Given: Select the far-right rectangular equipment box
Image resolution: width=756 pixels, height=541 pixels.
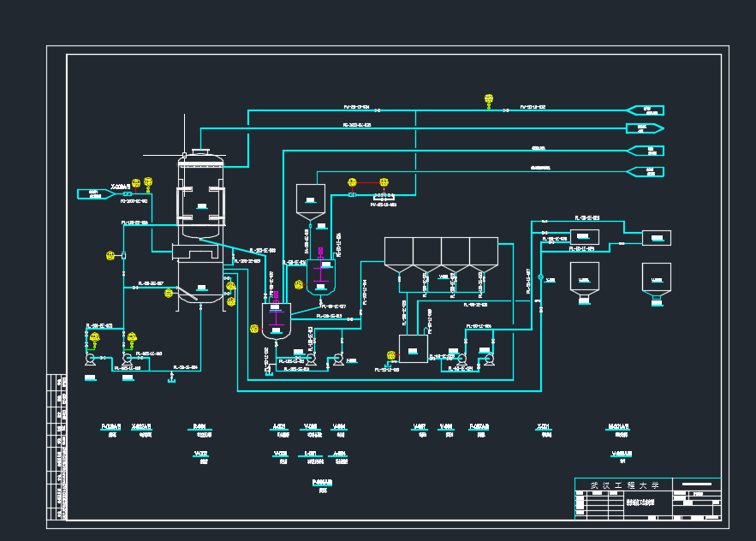Looking at the screenshot, I should (656, 238).
